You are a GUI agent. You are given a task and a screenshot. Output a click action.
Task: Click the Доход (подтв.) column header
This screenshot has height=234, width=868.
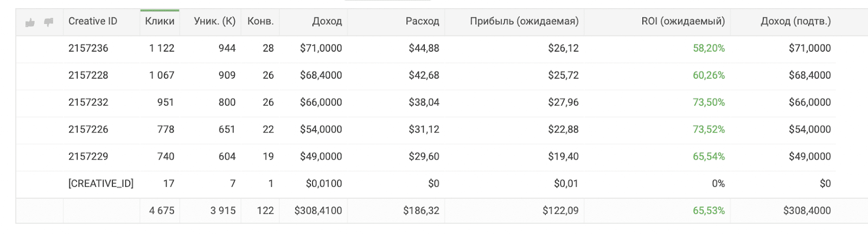[796, 21]
